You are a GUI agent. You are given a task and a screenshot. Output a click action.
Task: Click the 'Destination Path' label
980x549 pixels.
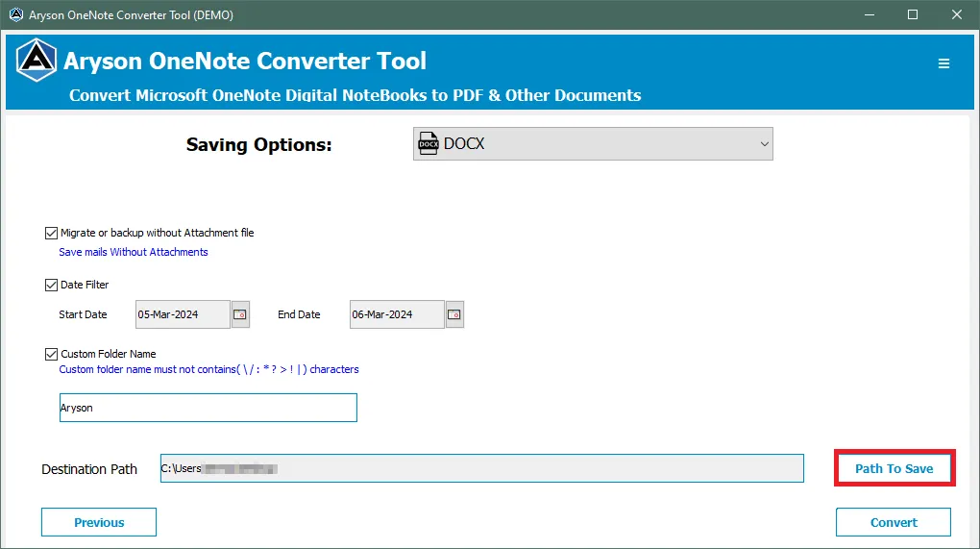click(89, 469)
